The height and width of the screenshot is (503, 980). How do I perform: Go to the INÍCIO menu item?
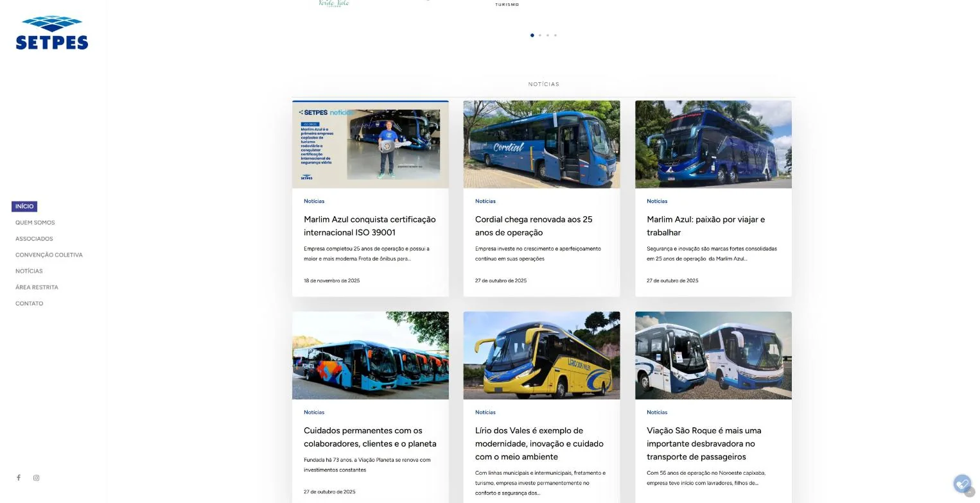click(24, 207)
